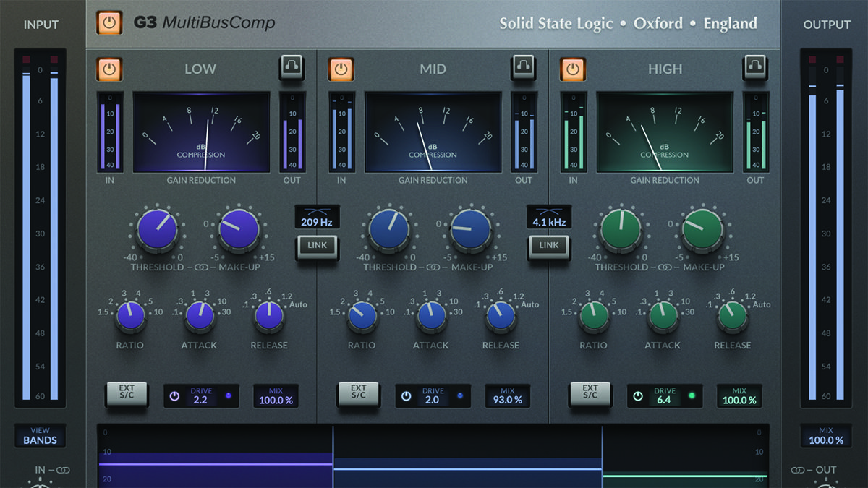Engage EXT S/C on the HIGH band
This screenshot has width=868, height=488.
coord(590,393)
